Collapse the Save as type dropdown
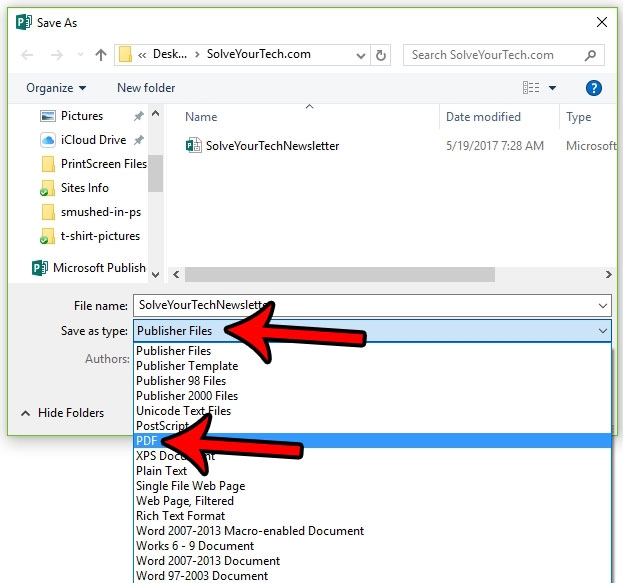The width and height of the screenshot is (623, 583). [602, 331]
